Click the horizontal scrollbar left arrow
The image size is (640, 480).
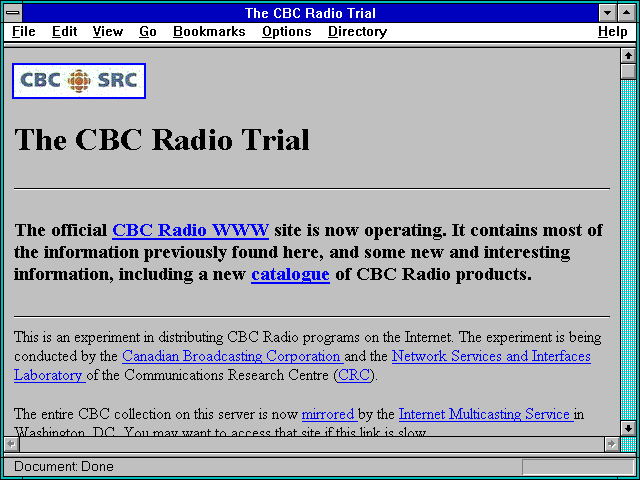tap(11, 444)
